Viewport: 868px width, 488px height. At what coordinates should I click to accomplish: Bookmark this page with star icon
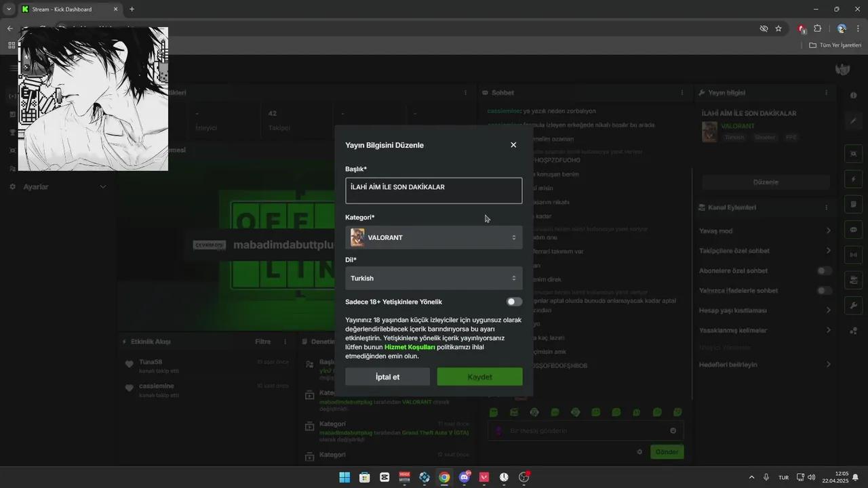click(x=778, y=28)
